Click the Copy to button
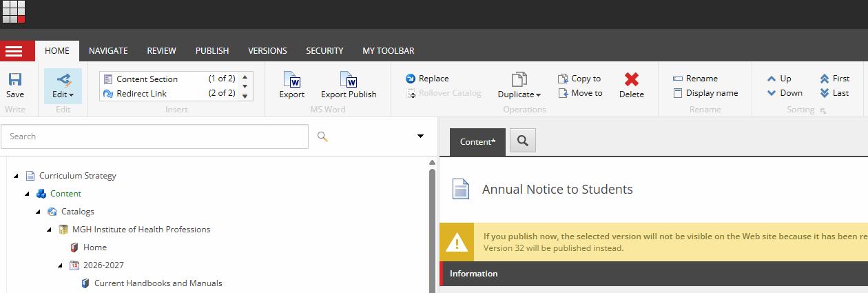This screenshot has height=293, width=868. pos(579,79)
